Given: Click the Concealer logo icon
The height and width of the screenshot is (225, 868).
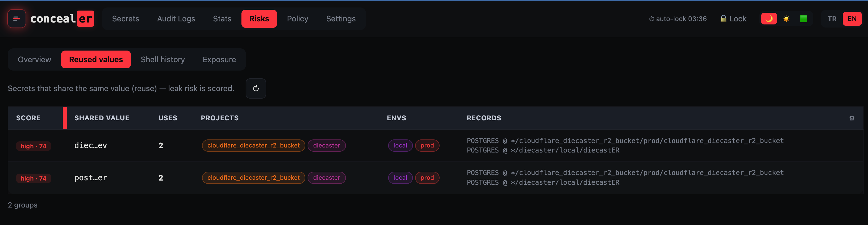Looking at the screenshot, I should tap(16, 19).
